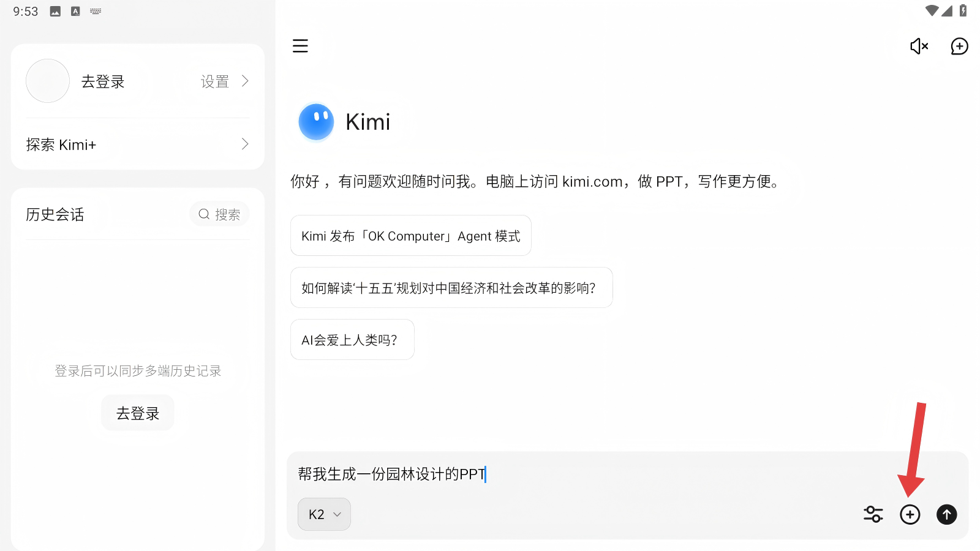Image resolution: width=980 pixels, height=551 pixels.
Task: Tap the circled plus attachment icon
Action: (910, 514)
